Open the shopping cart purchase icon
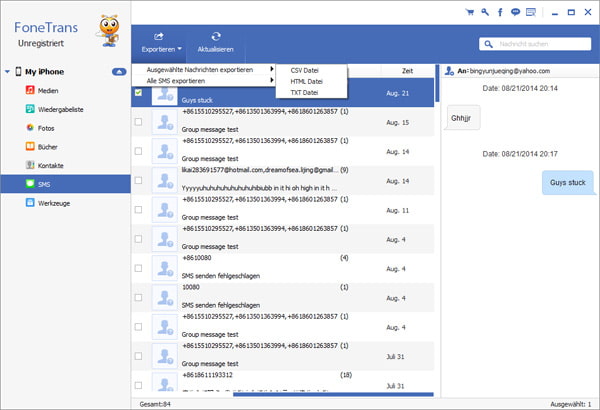 click(x=471, y=12)
